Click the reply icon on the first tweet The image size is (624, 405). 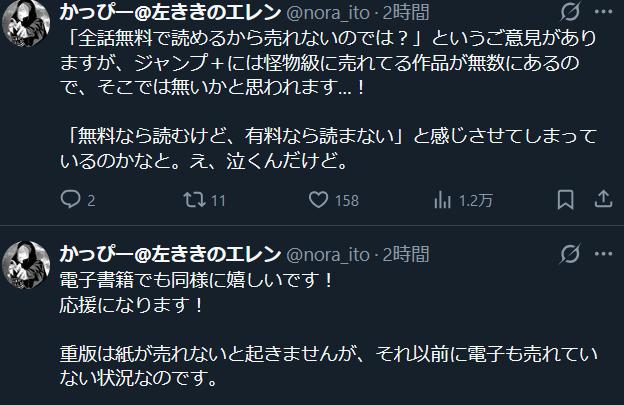(x=70, y=201)
